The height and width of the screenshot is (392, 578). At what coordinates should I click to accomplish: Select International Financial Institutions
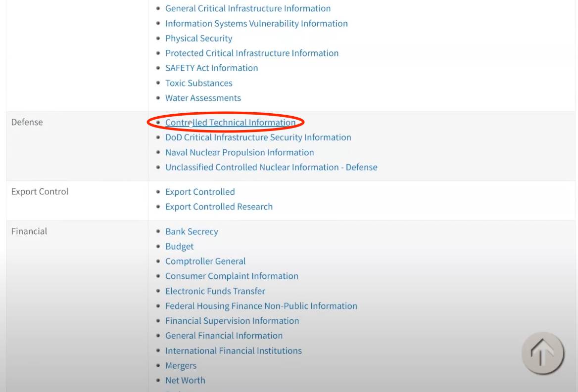(234, 350)
